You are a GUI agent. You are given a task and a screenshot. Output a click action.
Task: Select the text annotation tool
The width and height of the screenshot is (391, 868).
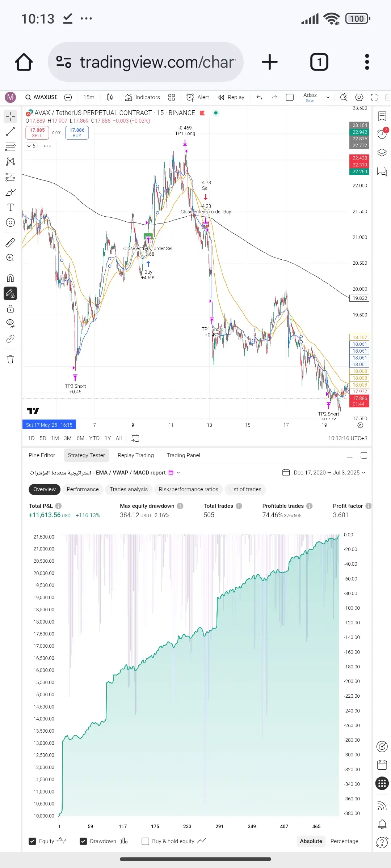(10, 207)
